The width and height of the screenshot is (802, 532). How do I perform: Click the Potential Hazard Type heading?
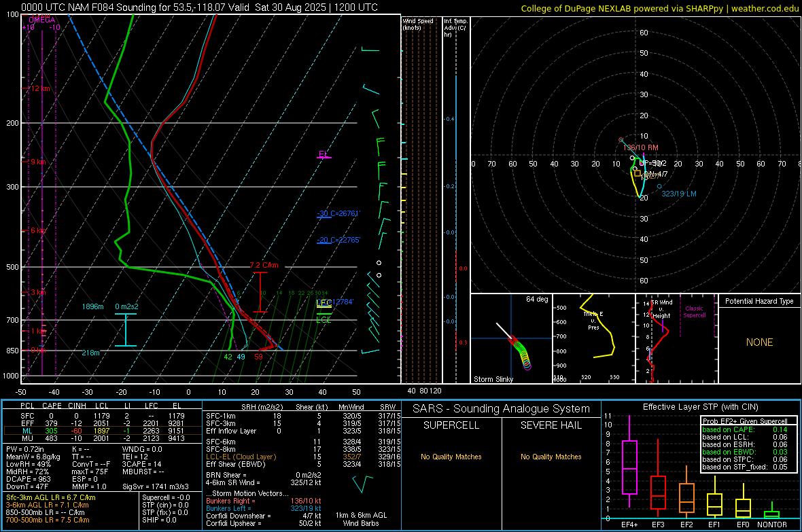point(759,301)
